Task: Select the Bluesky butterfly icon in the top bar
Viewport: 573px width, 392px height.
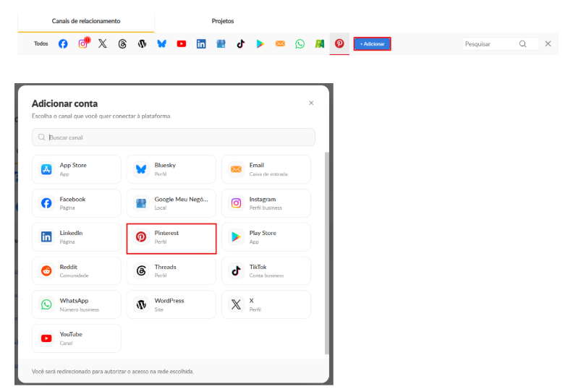Action: pos(161,44)
